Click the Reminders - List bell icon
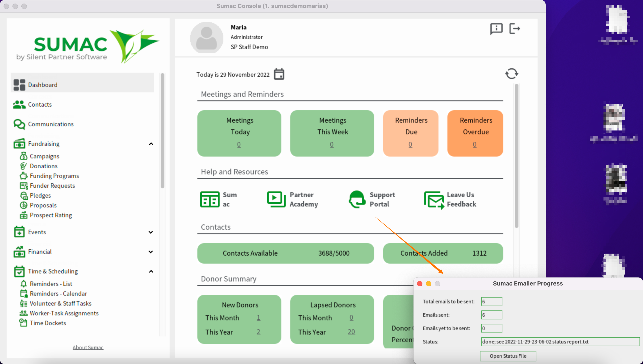 23,284
